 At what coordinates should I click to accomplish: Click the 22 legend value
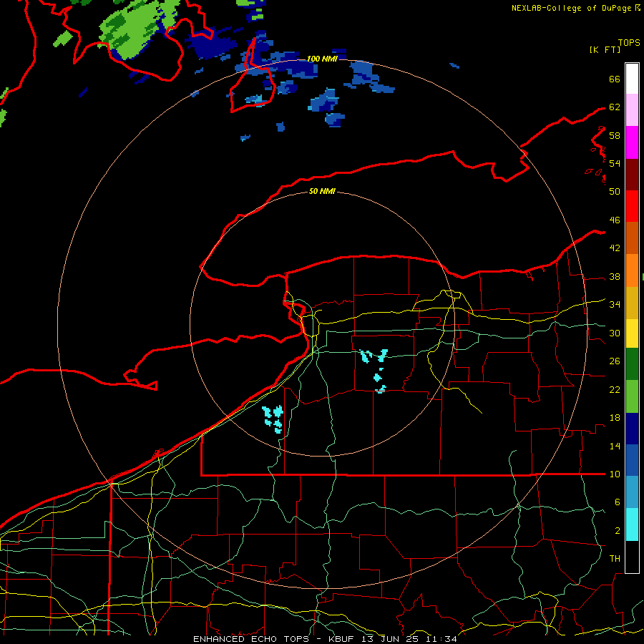click(x=615, y=389)
